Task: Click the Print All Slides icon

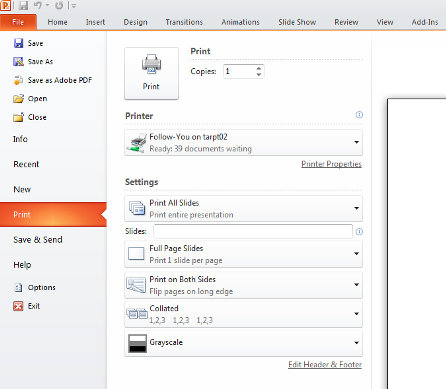Action: [x=137, y=208]
